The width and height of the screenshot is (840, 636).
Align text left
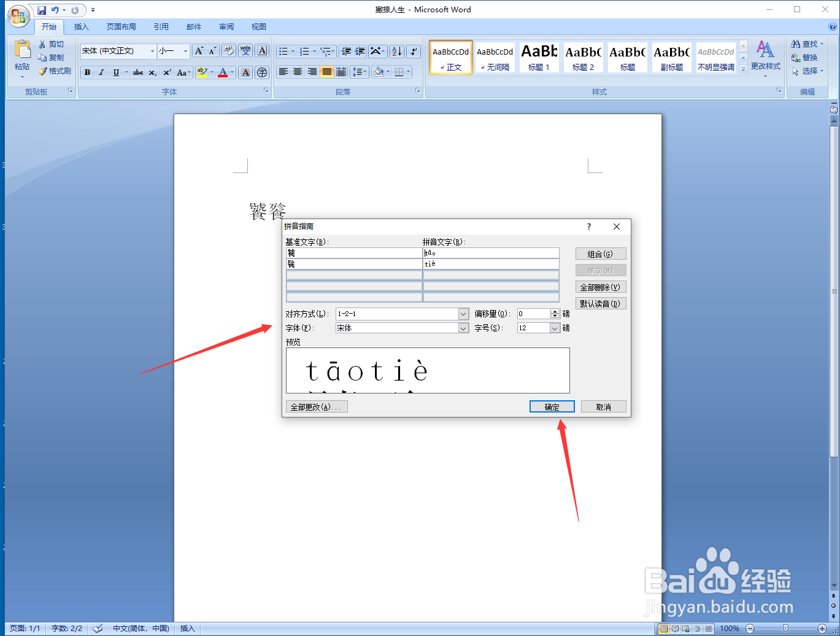click(x=283, y=72)
